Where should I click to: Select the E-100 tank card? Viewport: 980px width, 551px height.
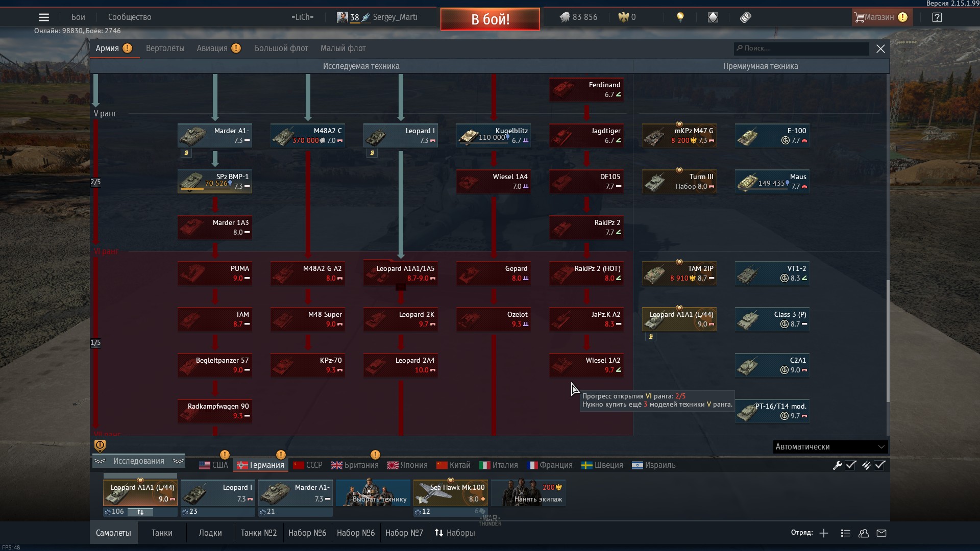pyautogui.click(x=772, y=136)
